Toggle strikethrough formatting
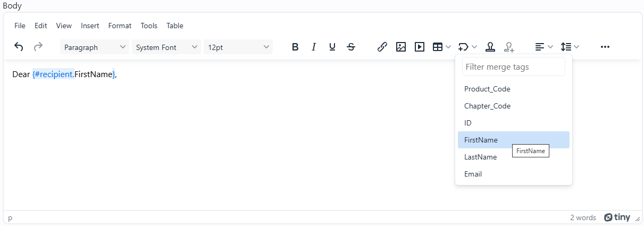The height and width of the screenshot is (226, 644). [x=351, y=47]
